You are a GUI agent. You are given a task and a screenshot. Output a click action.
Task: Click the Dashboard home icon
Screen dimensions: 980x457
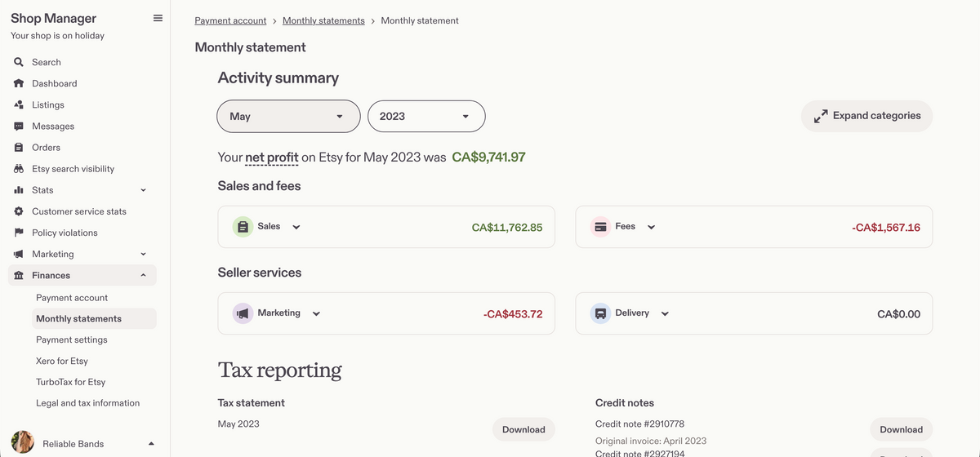pos(19,83)
